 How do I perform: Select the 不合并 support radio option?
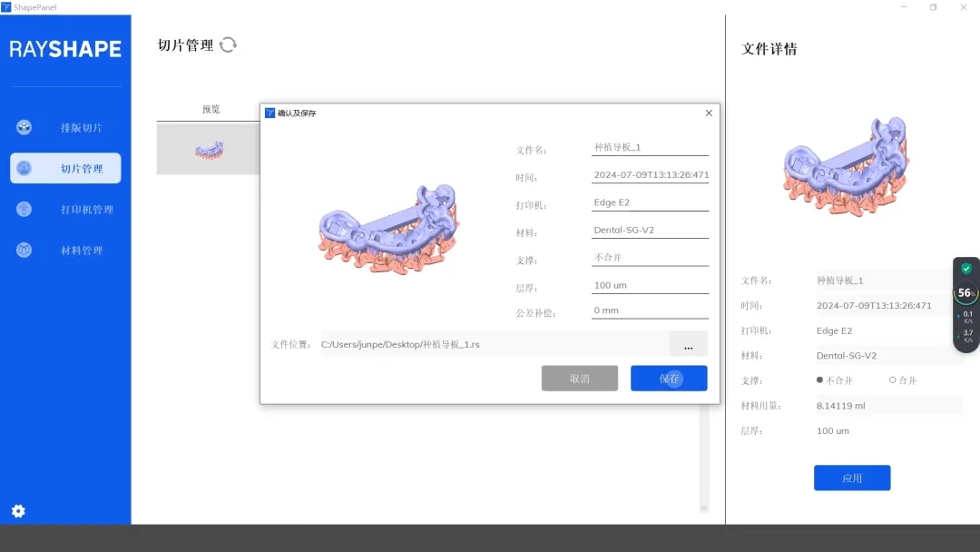pos(820,380)
